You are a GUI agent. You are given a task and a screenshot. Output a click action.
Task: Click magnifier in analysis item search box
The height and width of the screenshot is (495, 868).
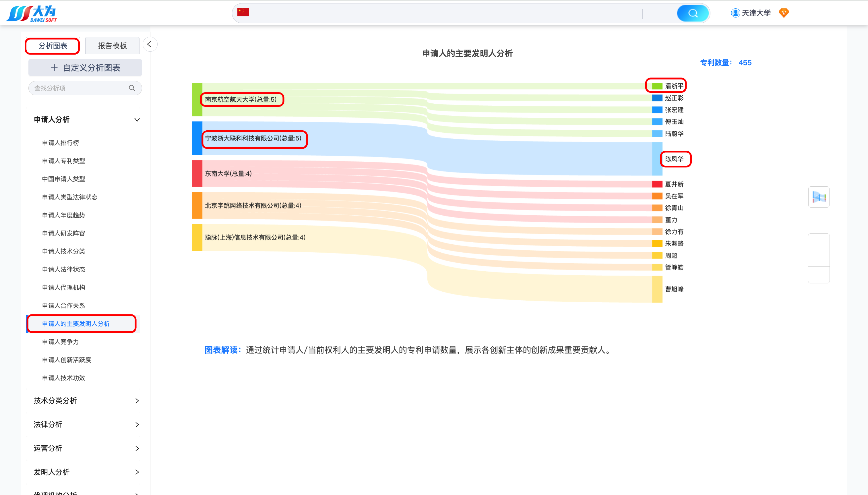pos(132,88)
